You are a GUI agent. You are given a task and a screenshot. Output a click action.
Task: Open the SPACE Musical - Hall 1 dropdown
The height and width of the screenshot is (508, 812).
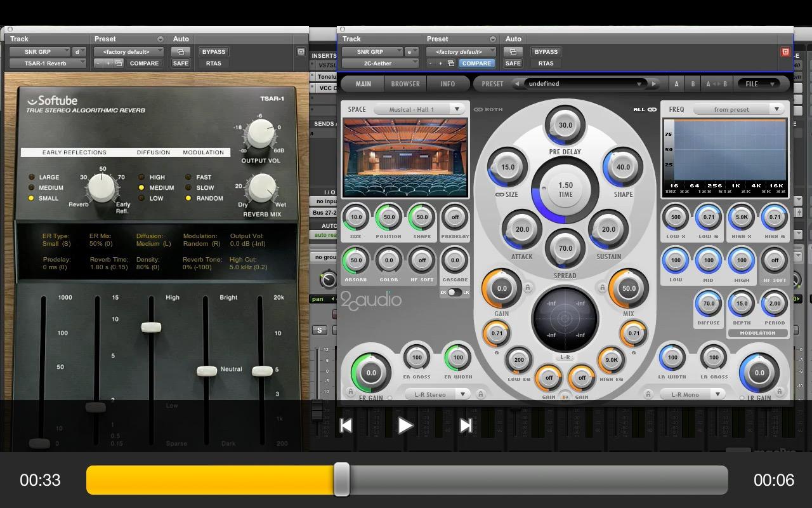click(x=419, y=109)
